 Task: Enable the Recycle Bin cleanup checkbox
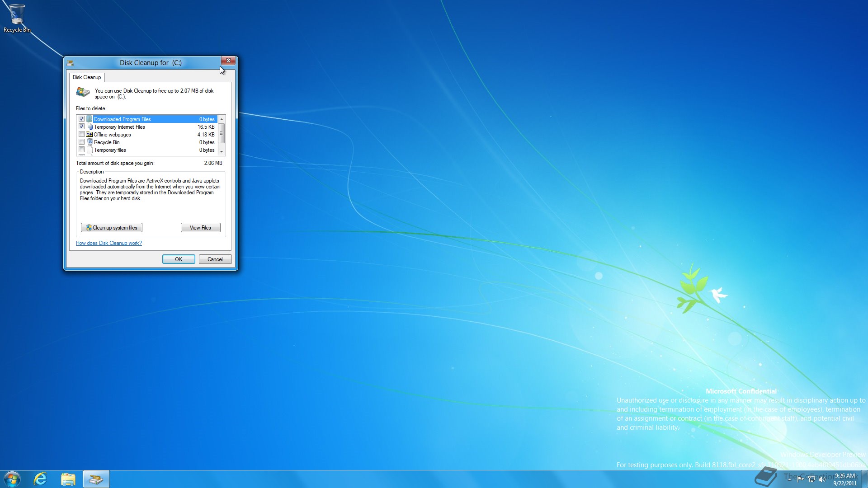(82, 142)
